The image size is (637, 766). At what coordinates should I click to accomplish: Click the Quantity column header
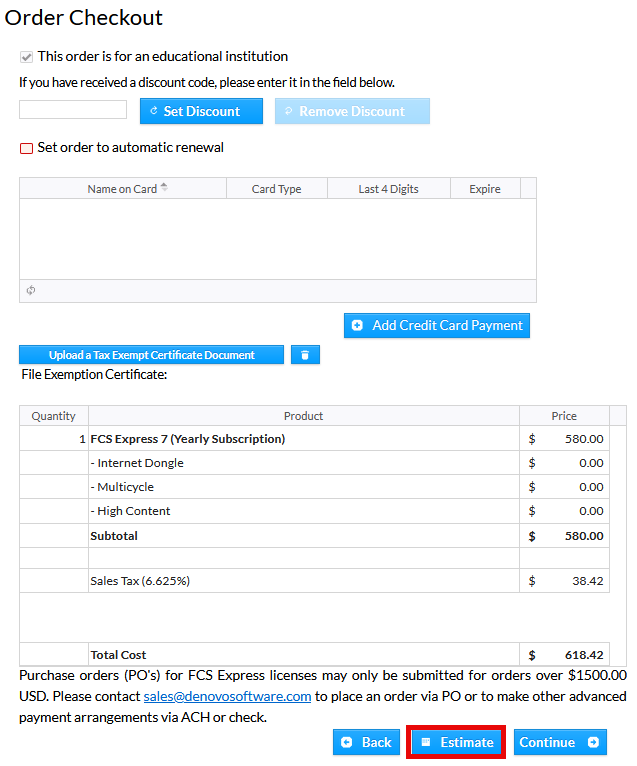point(53,416)
